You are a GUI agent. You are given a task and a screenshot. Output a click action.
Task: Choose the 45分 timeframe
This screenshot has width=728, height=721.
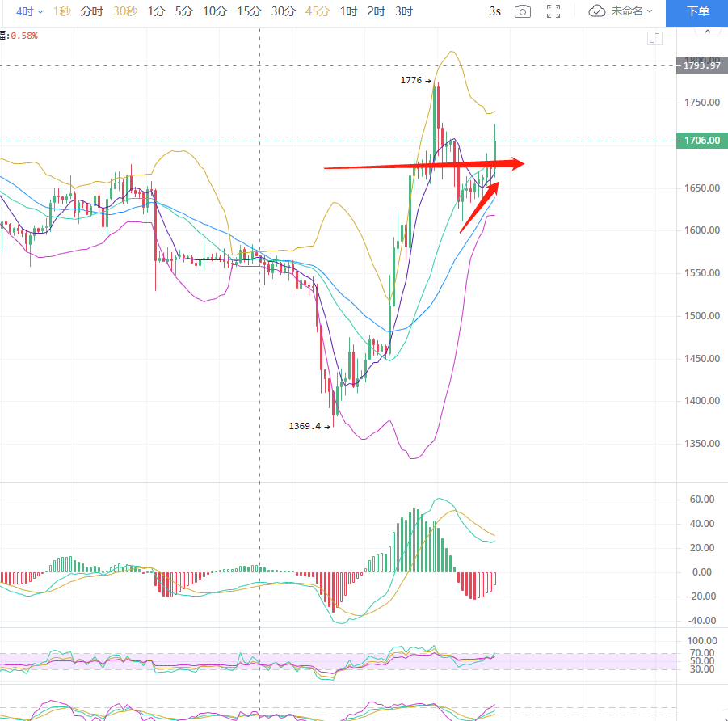click(318, 11)
